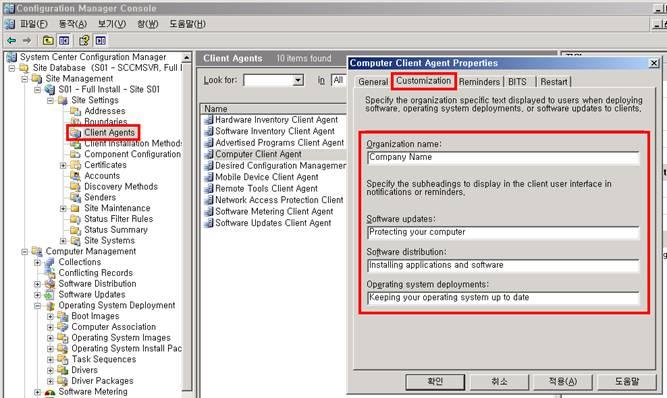Click the Software Updates node icon

(x=50, y=294)
